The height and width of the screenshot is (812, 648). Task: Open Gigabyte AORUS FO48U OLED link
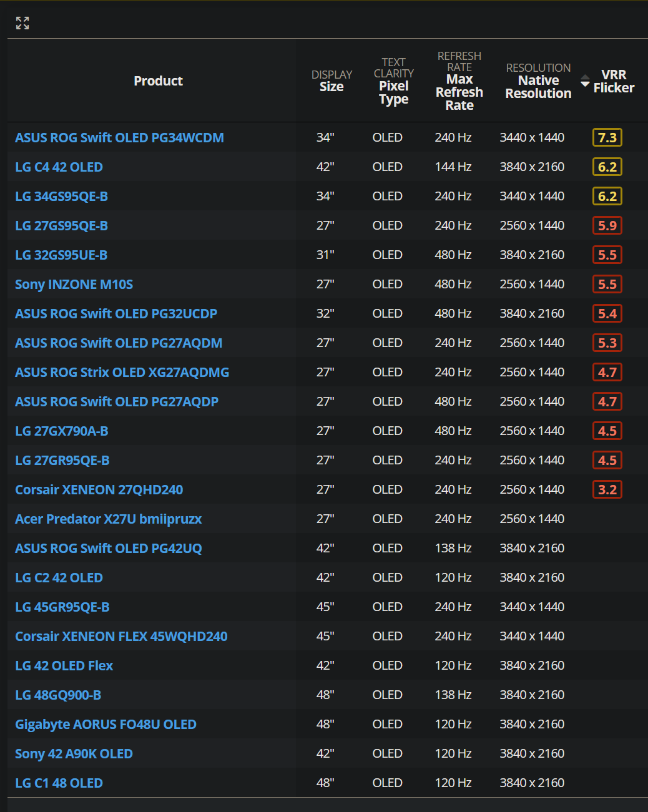click(x=106, y=724)
